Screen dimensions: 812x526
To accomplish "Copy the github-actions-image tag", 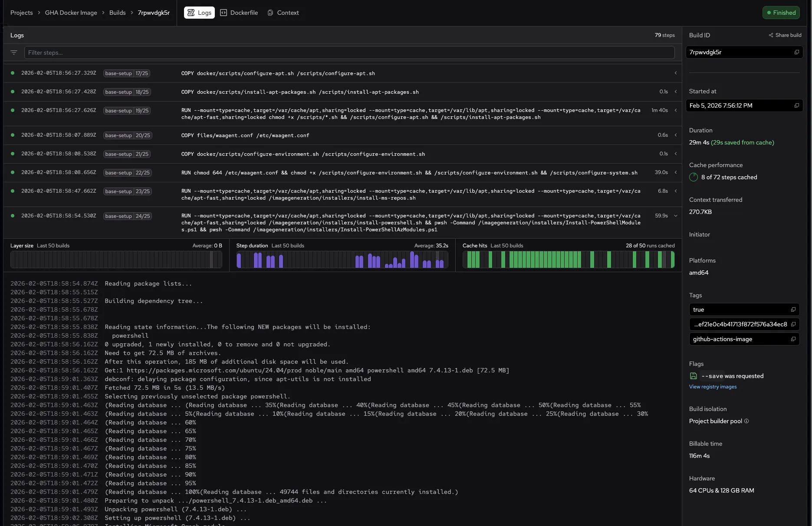I will click(x=793, y=339).
